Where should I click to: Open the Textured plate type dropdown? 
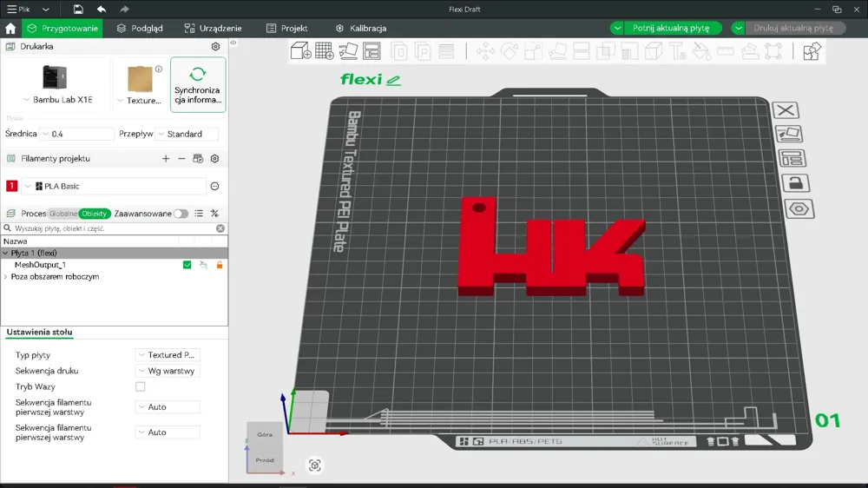[141, 100]
